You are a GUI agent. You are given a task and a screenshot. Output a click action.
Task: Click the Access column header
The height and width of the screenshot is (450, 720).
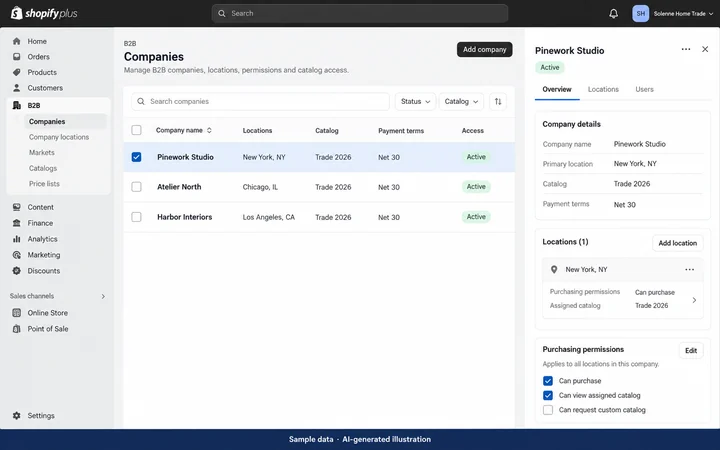coord(472,131)
